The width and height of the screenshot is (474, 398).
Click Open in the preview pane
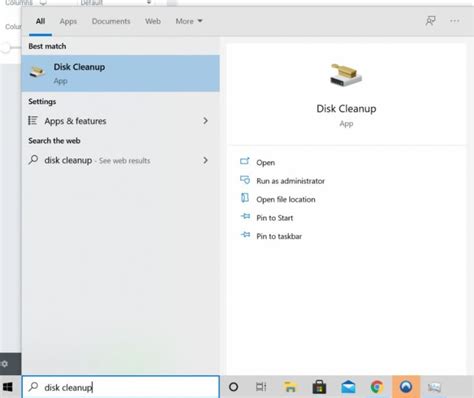tap(265, 163)
